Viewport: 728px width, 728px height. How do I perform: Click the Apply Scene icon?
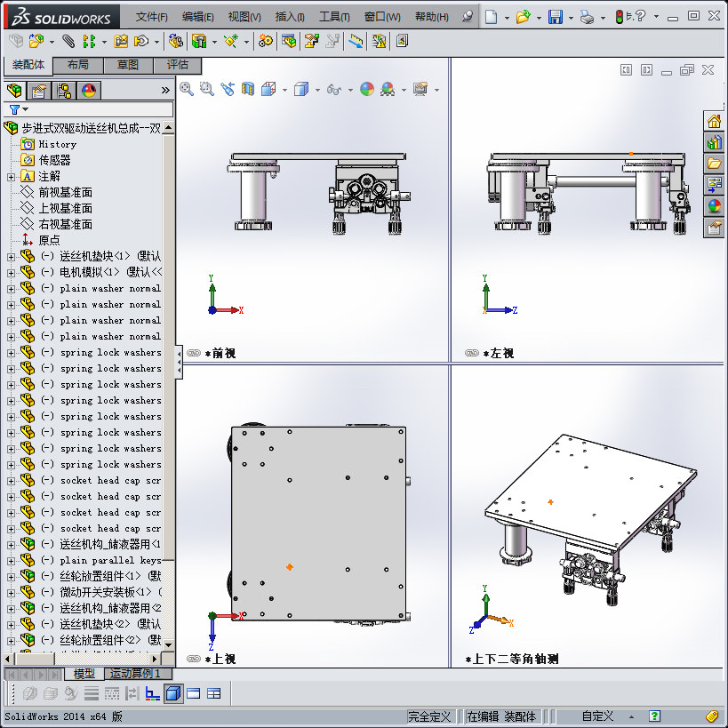[388, 89]
